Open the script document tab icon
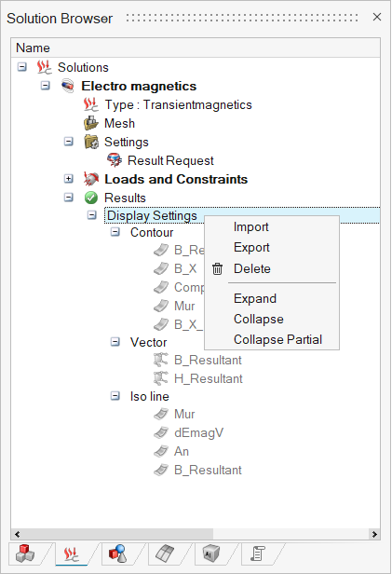Screen dimensions: 392x574 (x=257, y=553)
